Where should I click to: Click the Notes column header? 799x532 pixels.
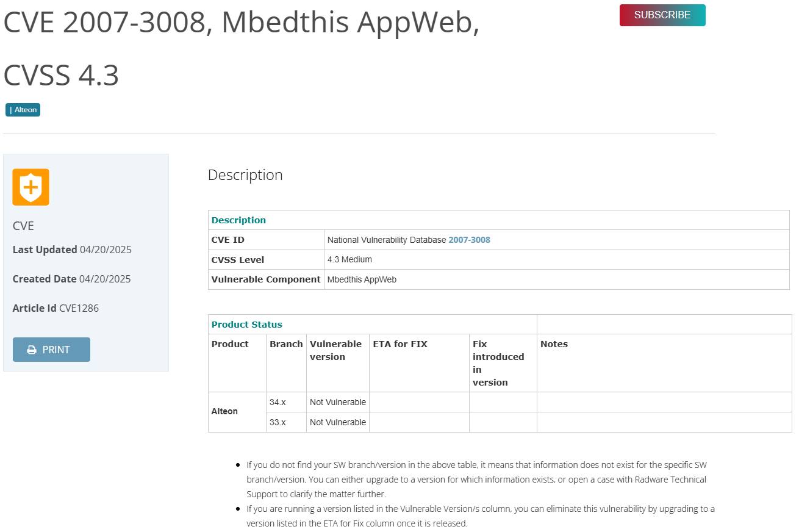pos(554,344)
